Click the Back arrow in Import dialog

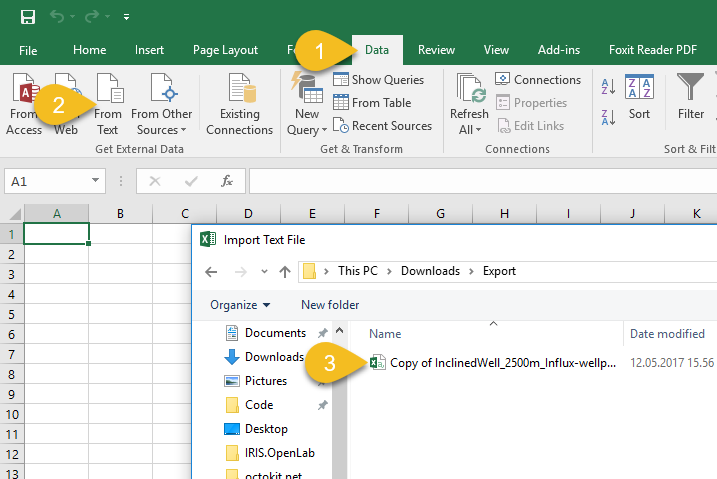coord(211,271)
